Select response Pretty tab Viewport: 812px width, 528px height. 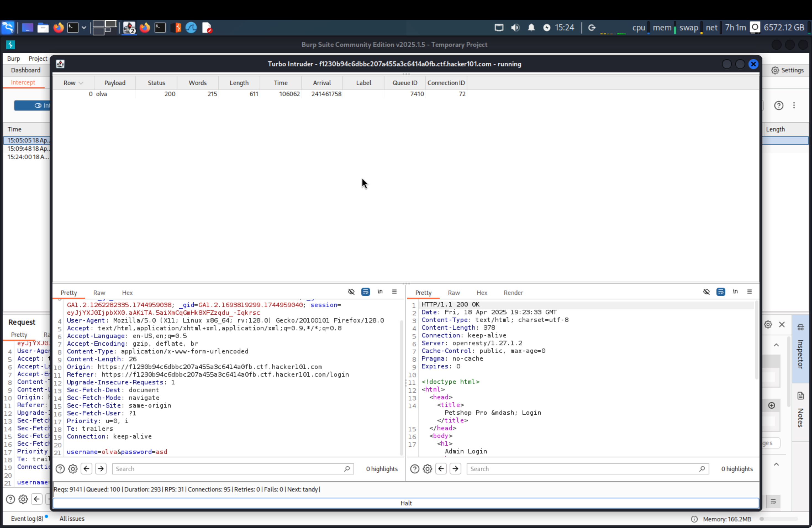click(423, 293)
